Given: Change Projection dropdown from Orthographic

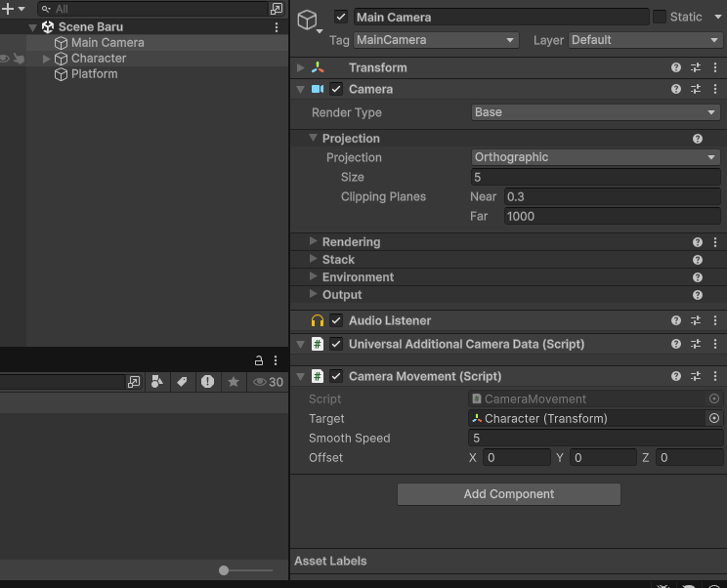Looking at the screenshot, I should pyautogui.click(x=595, y=157).
